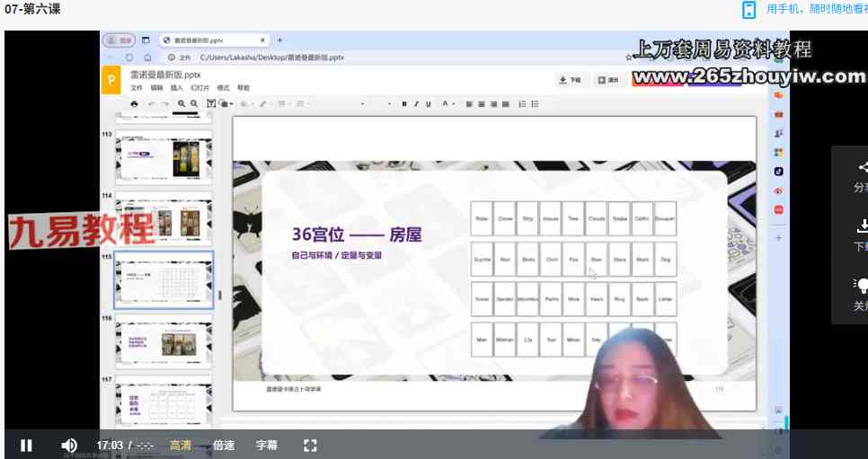Open the 倍速 playback speed menu
Image resolution: width=868 pixels, height=459 pixels.
(x=224, y=445)
